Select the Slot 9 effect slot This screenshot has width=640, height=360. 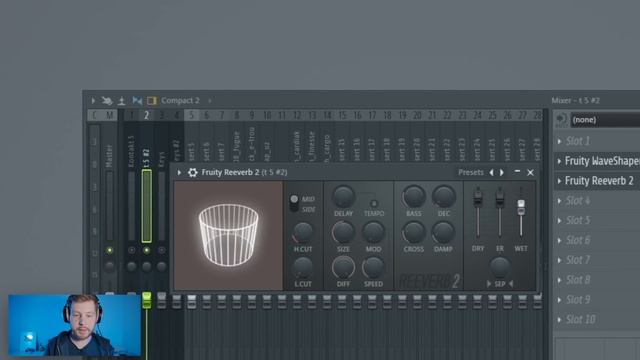(x=597, y=300)
